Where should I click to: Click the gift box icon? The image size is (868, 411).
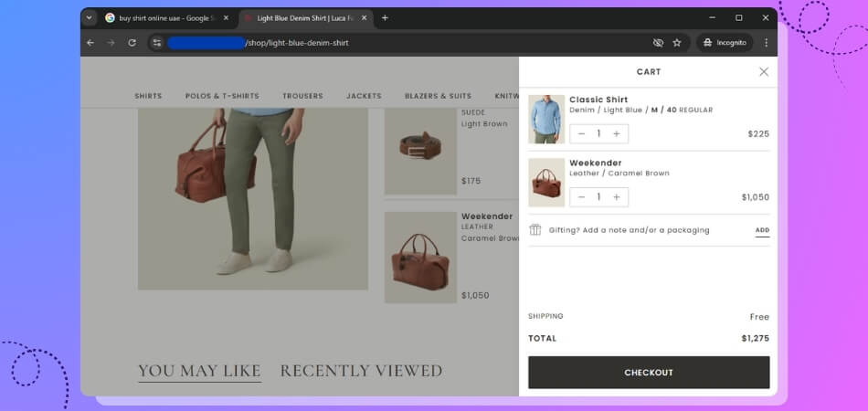coord(535,229)
